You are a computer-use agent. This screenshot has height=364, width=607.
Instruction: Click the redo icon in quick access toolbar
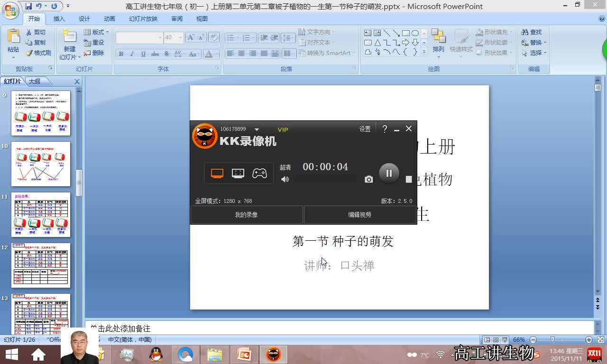click(54, 6)
